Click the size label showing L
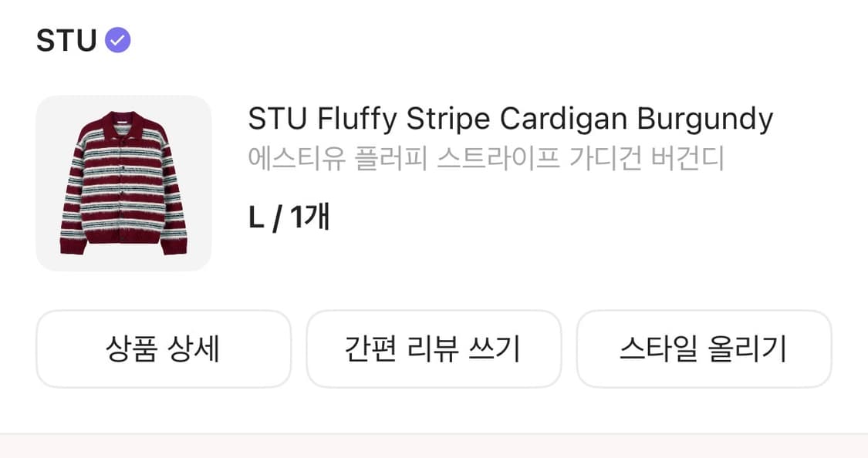 point(255,217)
